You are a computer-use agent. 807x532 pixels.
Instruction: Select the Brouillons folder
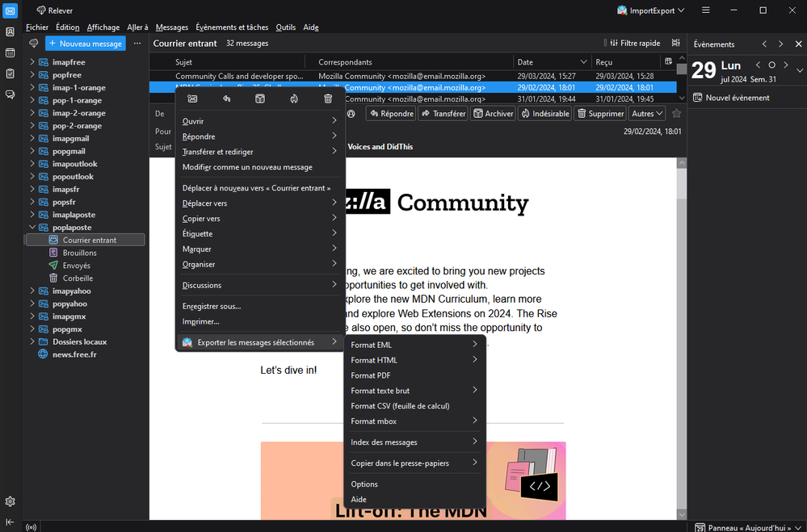85,253
